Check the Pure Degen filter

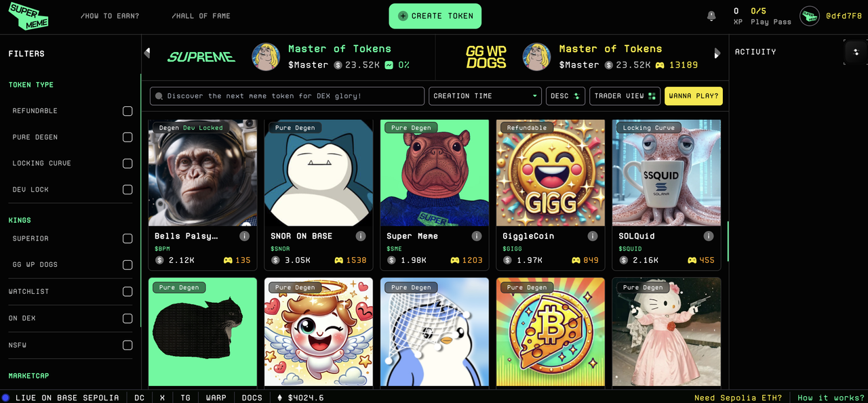pos(127,137)
